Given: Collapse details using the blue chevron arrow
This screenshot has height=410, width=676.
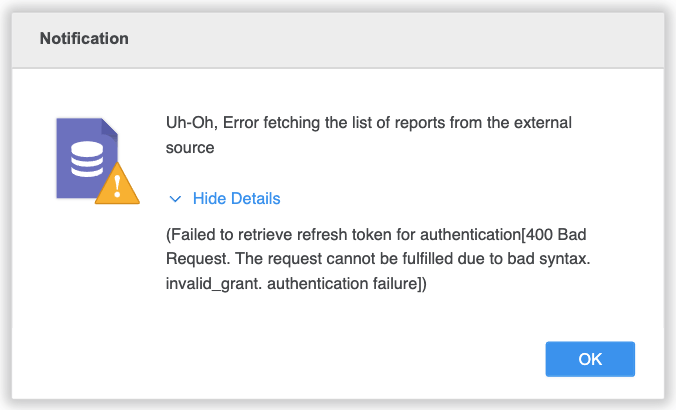Looking at the screenshot, I should pos(175,199).
